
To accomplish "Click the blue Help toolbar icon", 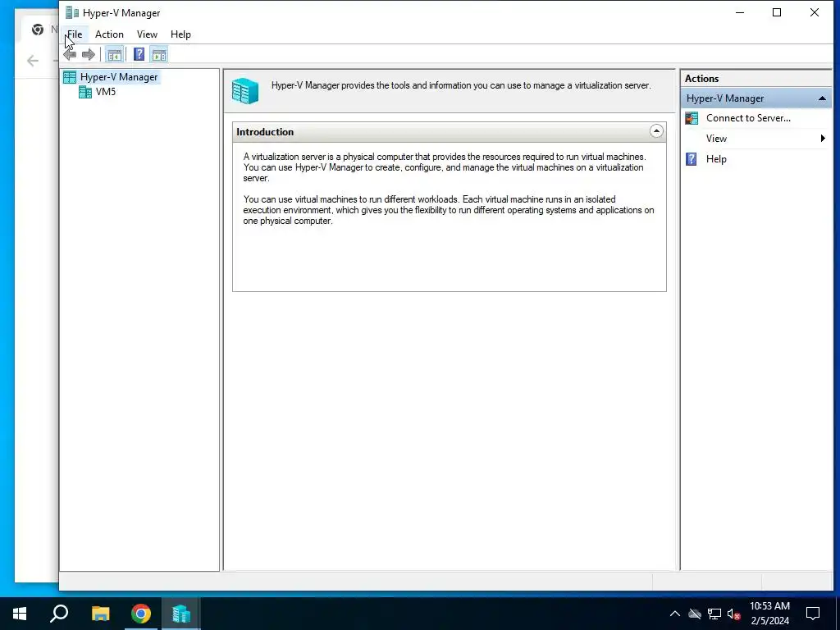I will pyautogui.click(x=139, y=54).
